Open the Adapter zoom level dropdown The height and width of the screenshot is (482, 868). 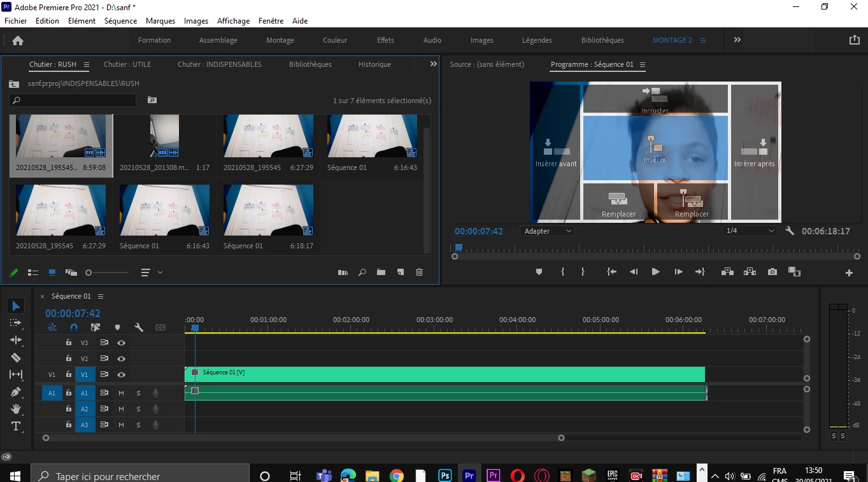pos(548,231)
